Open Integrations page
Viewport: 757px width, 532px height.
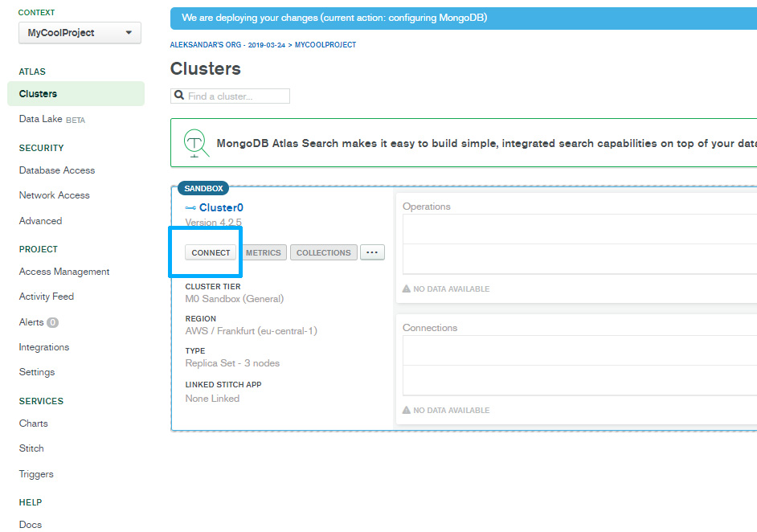(x=44, y=347)
